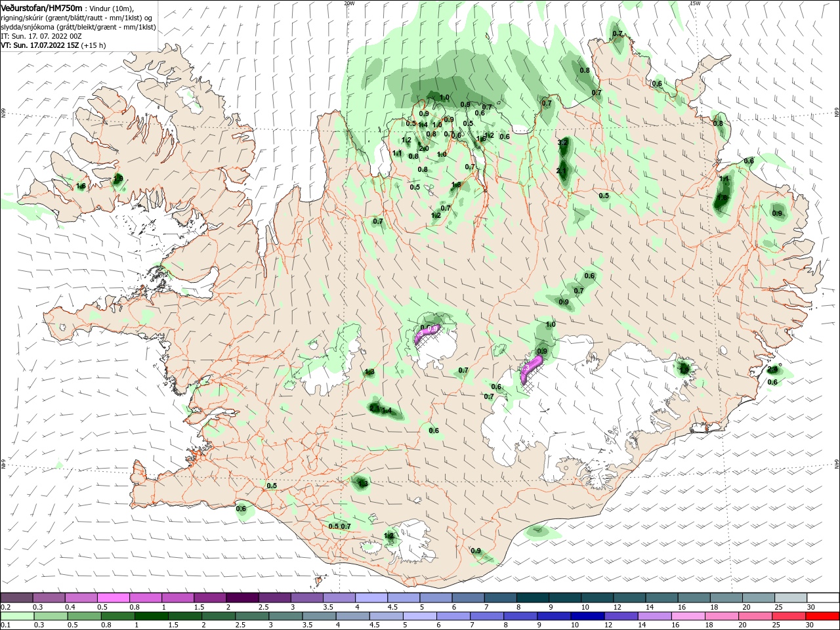Select the 1–1.5 magenta snow legend swatch
Screen dimensions: 840x630
177,598
